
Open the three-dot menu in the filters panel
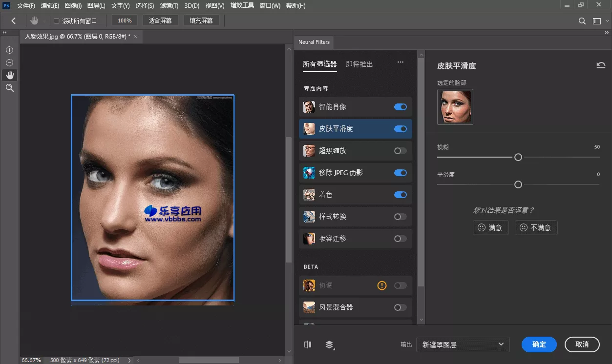click(x=400, y=62)
